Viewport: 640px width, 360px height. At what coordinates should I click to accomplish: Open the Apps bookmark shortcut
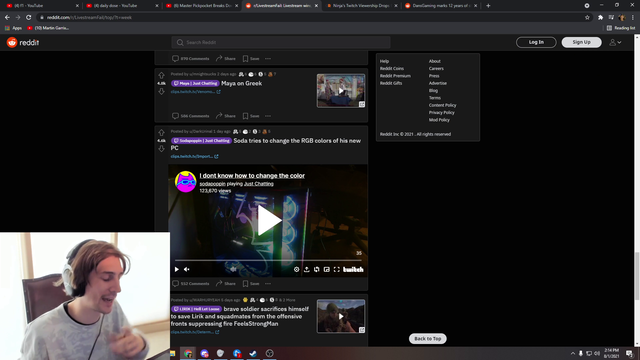(x=13, y=28)
